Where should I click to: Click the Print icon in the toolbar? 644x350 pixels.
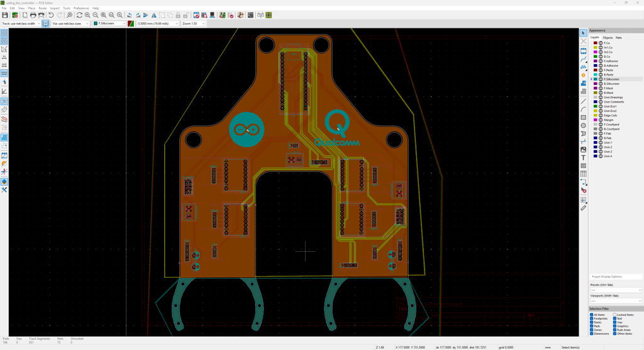click(33, 15)
